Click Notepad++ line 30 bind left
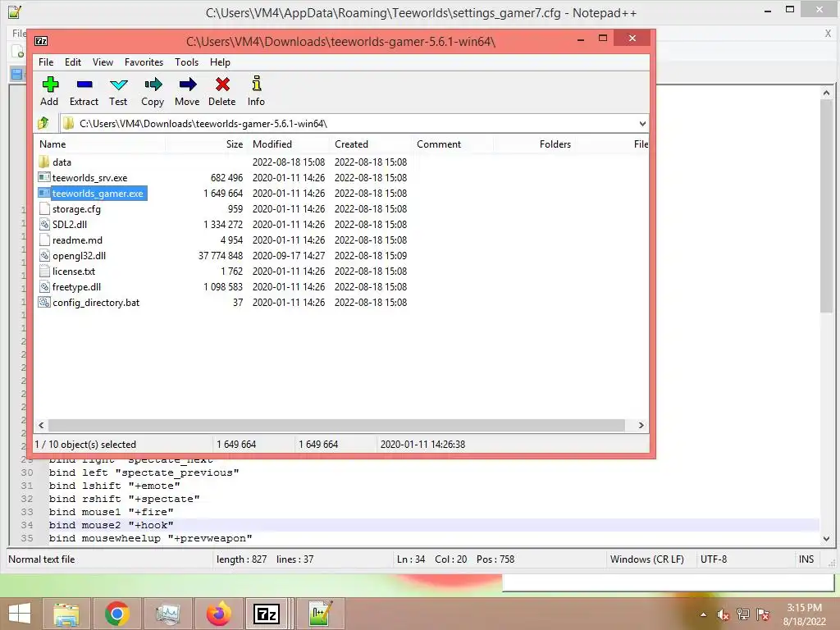840x630 pixels. point(144,472)
